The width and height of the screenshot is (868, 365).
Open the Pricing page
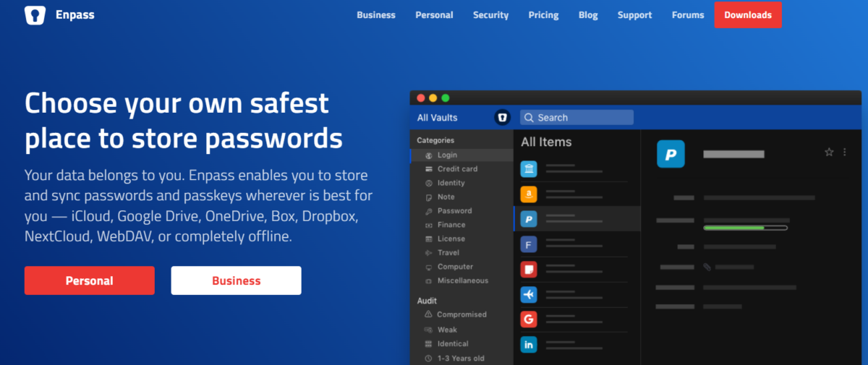pos(543,14)
